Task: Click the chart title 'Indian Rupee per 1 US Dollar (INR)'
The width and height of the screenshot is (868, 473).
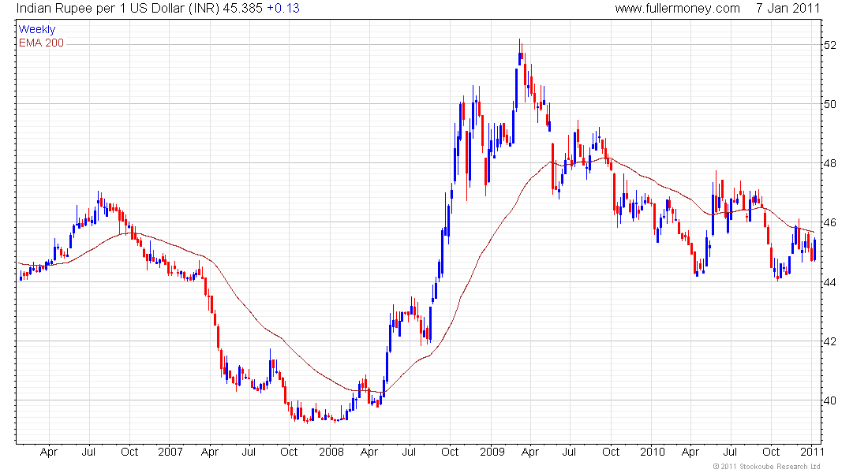Action: tap(118, 9)
